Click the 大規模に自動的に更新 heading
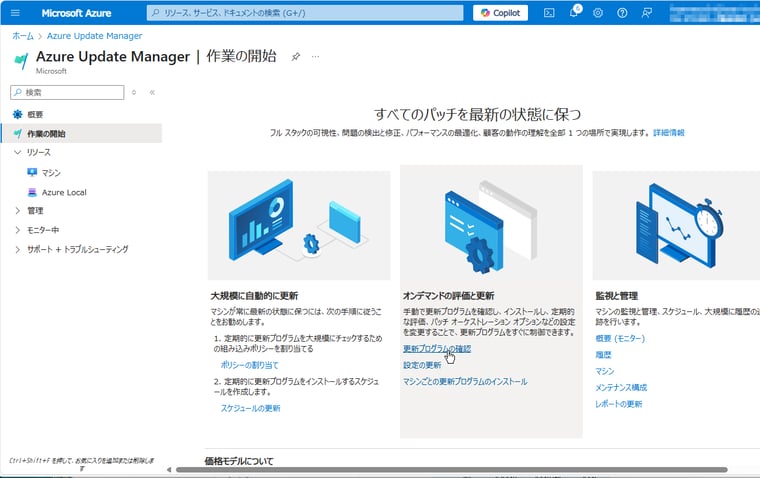Screen dimensions: 760x478 click(x=254, y=296)
